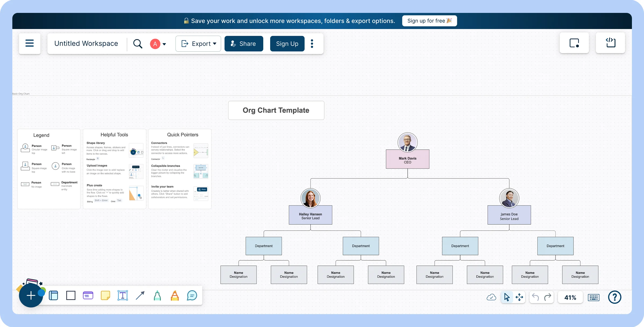Viewport: 644px width, 327px height.
Task: Select the Text tool
Action: point(122,296)
